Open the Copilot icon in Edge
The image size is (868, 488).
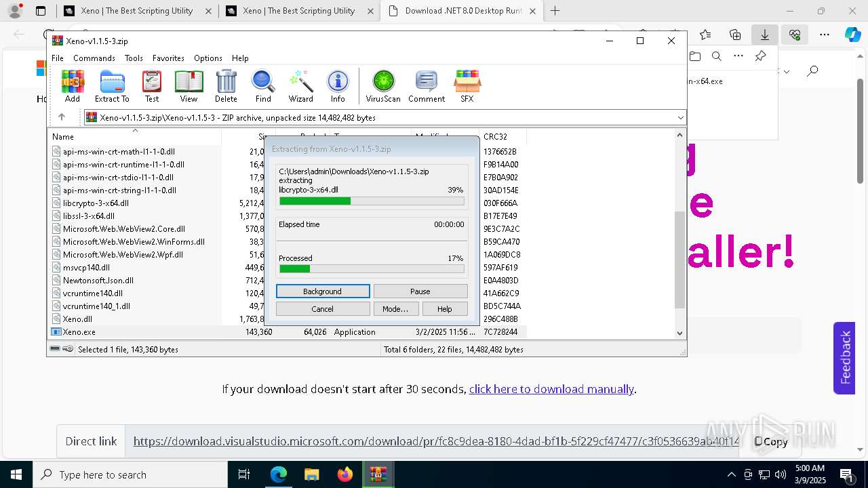point(852,35)
